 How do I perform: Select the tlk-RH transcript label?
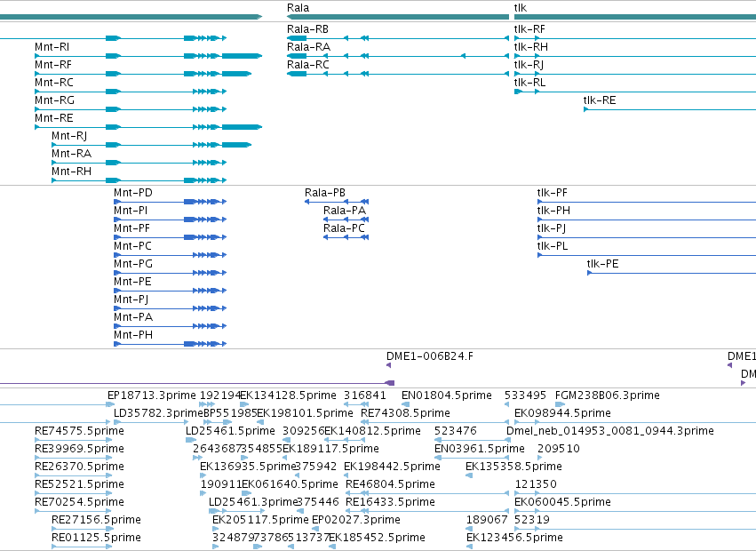point(531,47)
